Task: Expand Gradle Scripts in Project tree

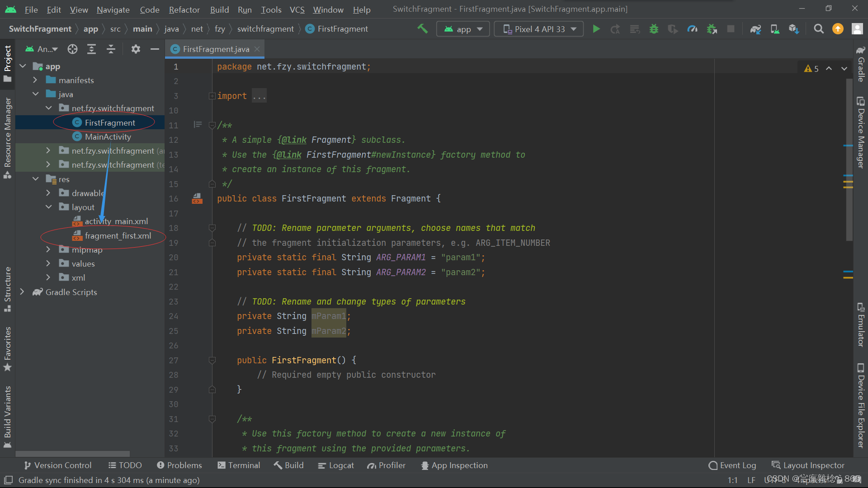Action: (x=22, y=292)
